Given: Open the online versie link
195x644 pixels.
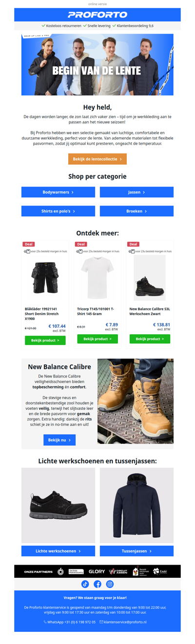Looking at the screenshot, I should click(x=97, y=3).
